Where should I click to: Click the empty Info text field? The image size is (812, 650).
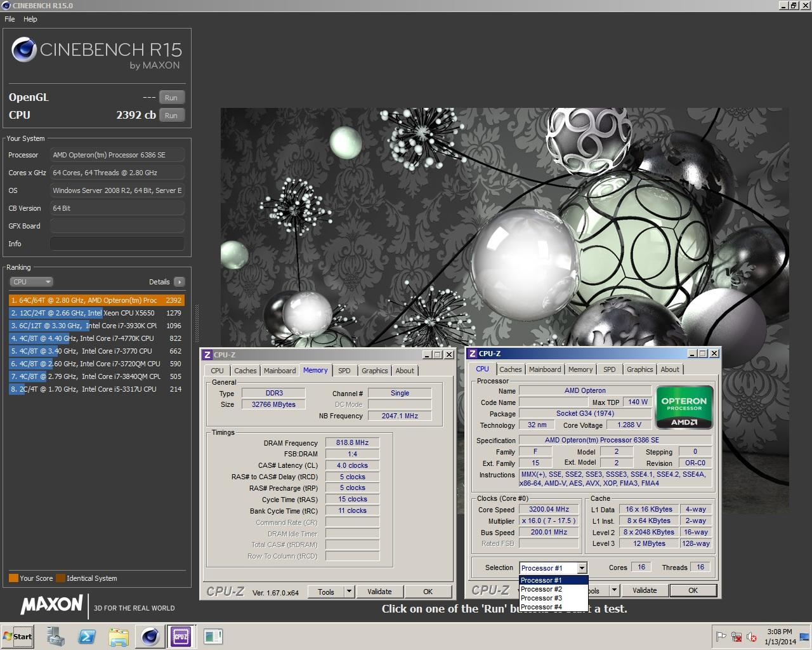(x=117, y=244)
